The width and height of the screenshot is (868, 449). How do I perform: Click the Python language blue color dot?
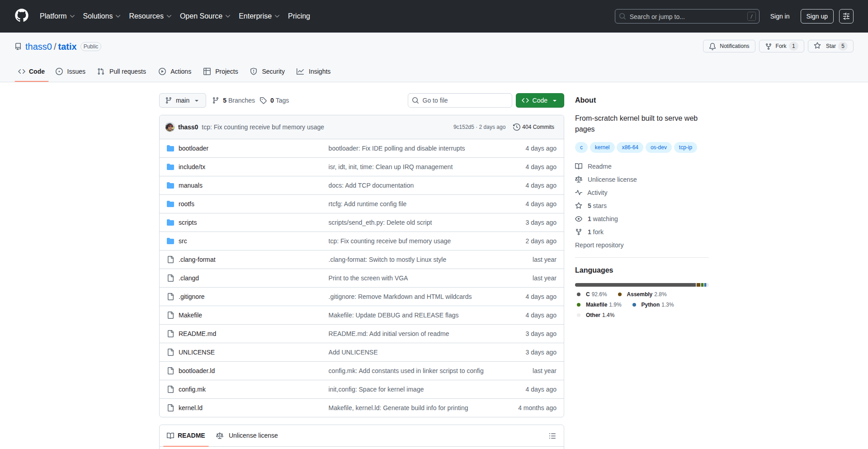point(634,305)
